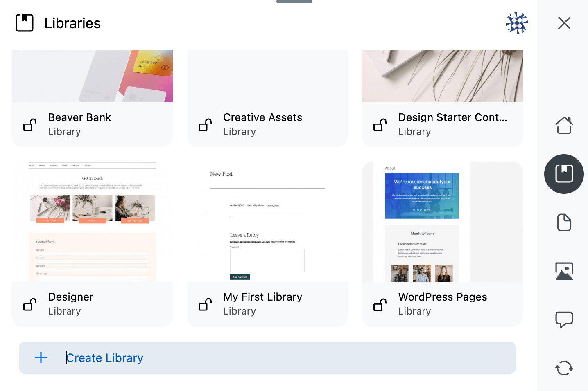Open the Home panel in the sidebar

click(564, 125)
